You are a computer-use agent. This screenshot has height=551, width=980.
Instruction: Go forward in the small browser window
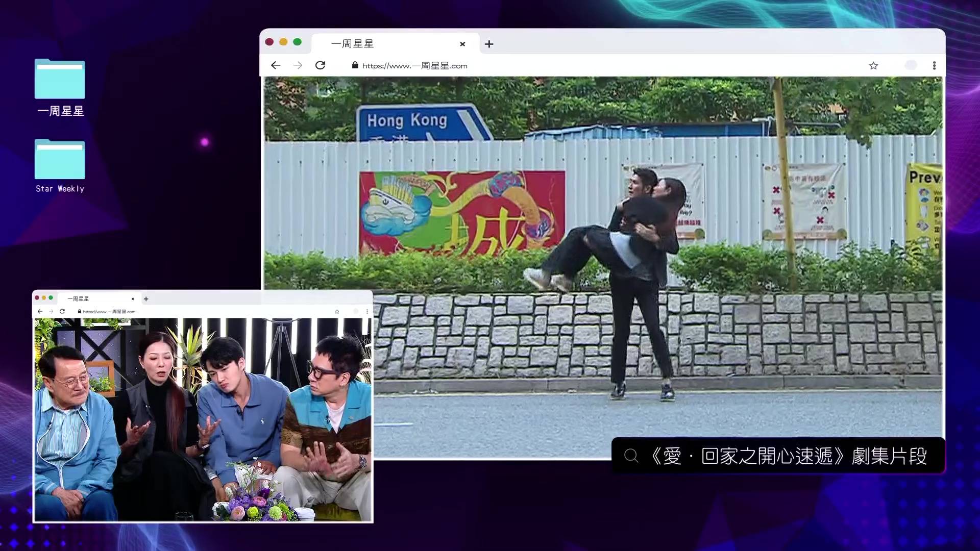click(51, 311)
